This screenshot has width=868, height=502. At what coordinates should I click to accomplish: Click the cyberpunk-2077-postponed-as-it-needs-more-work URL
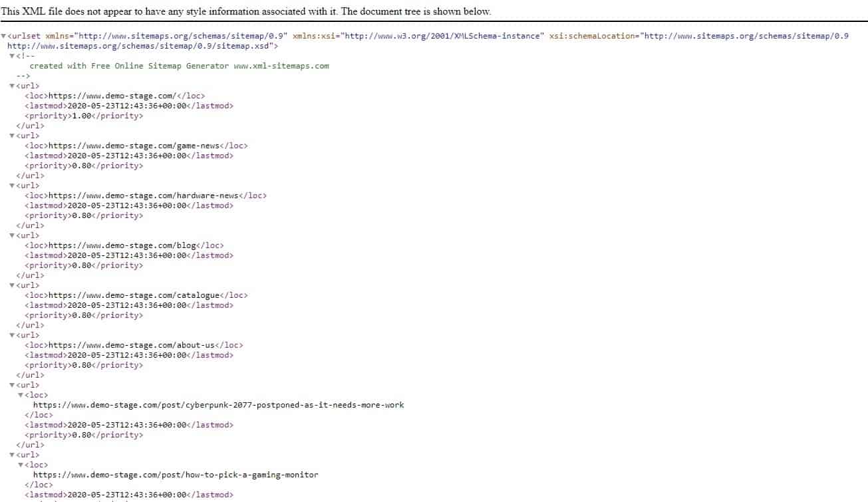click(x=219, y=405)
